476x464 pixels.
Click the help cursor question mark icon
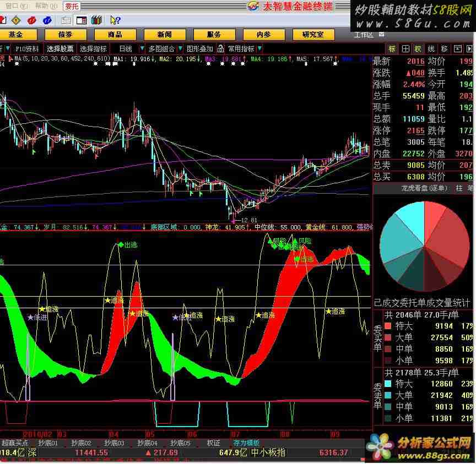115,20
